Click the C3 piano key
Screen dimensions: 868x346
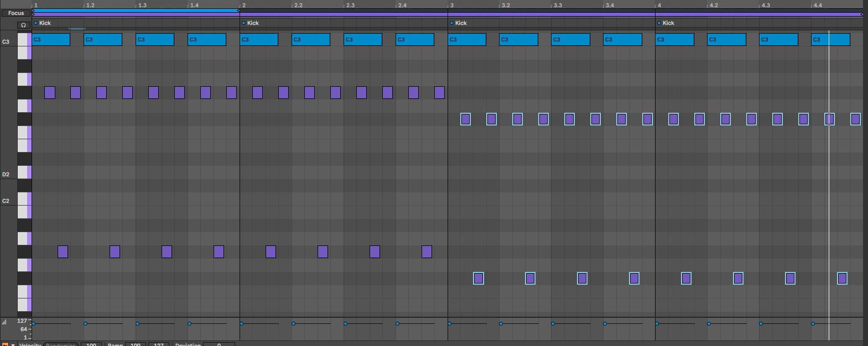click(24, 40)
